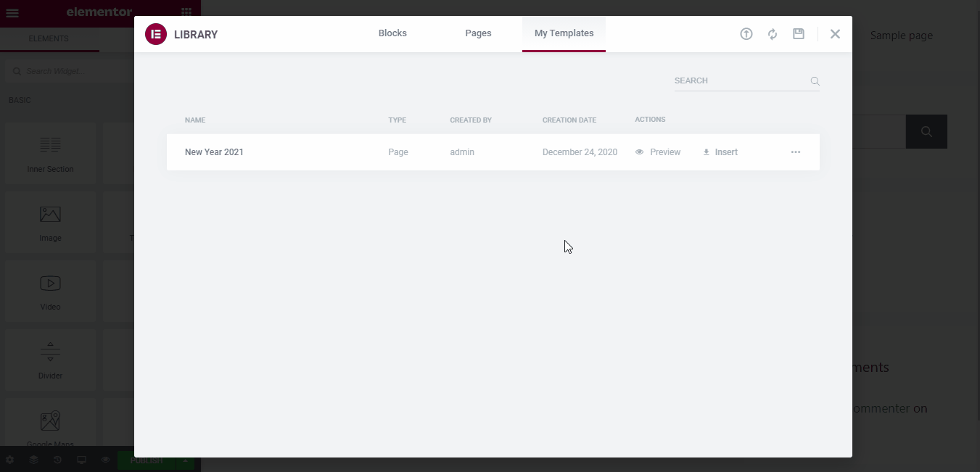Select the Divider widget

point(50,360)
